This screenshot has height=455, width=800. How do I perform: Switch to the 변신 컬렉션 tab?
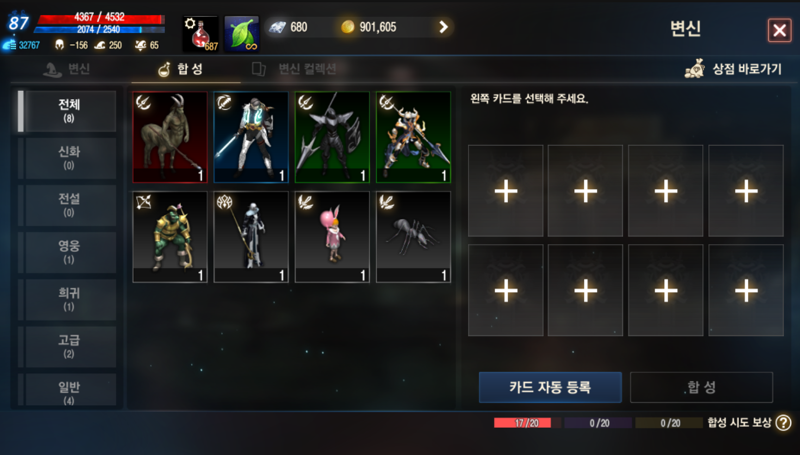tap(294, 69)
